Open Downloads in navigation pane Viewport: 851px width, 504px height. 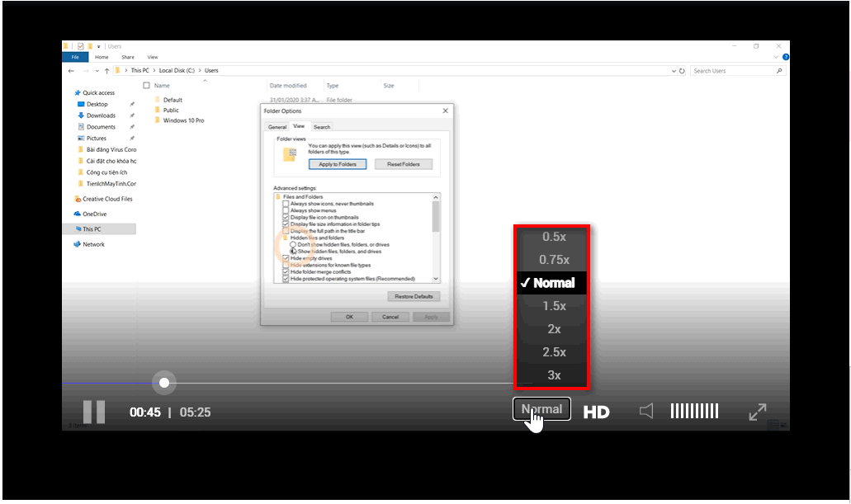101,115
